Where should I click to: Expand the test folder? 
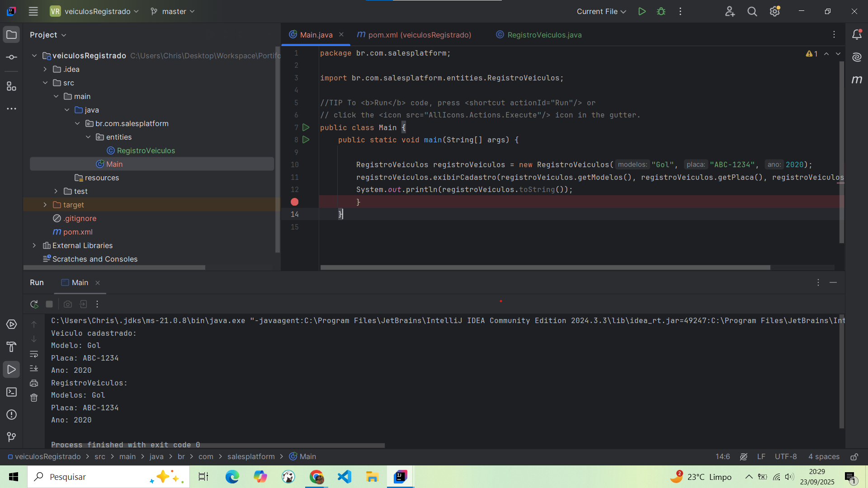56,191
